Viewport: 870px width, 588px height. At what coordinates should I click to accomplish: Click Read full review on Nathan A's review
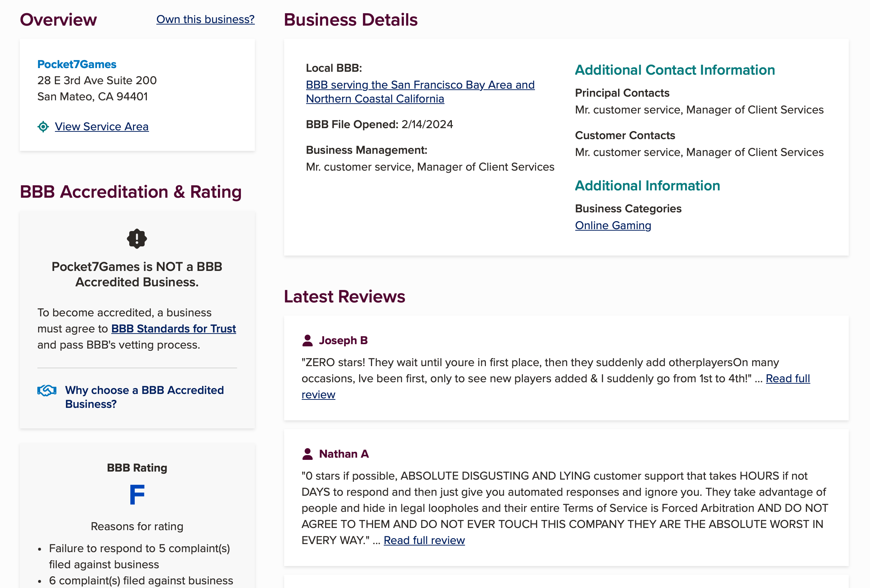coord(424,540)
